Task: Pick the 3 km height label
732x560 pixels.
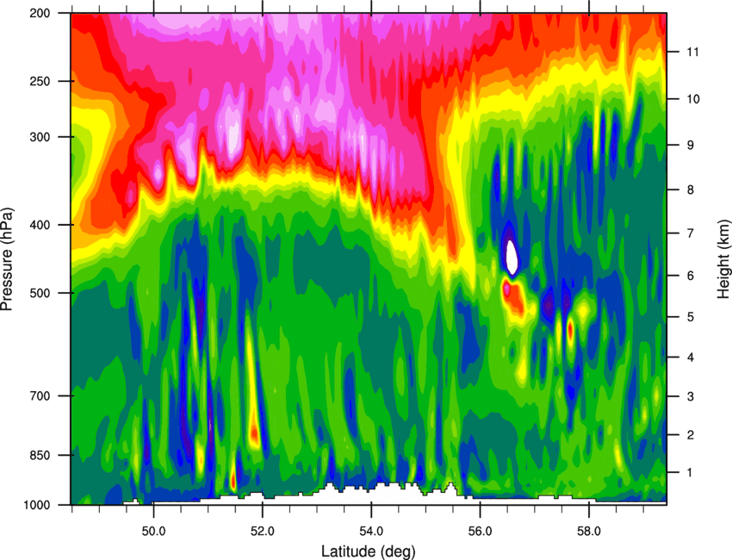Action: coord(691,396)
